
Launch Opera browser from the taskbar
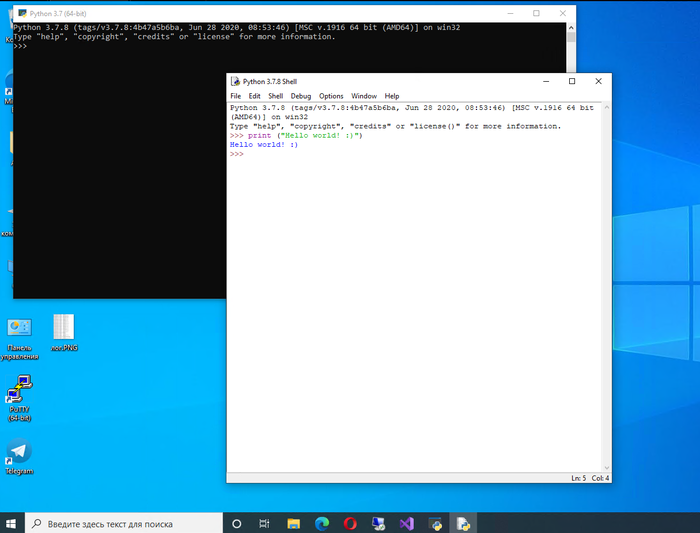(x=350, y=524)
